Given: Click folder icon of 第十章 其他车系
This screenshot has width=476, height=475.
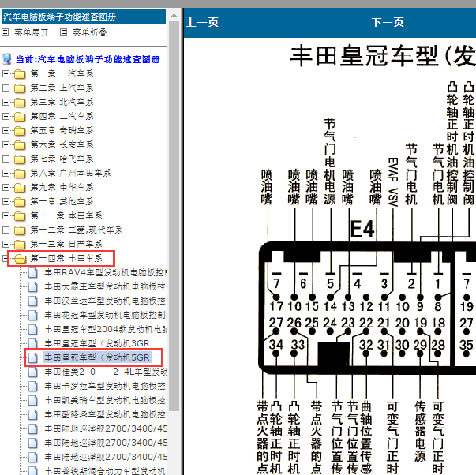Looking at the screenshot, I should click(x=20, y=201).
